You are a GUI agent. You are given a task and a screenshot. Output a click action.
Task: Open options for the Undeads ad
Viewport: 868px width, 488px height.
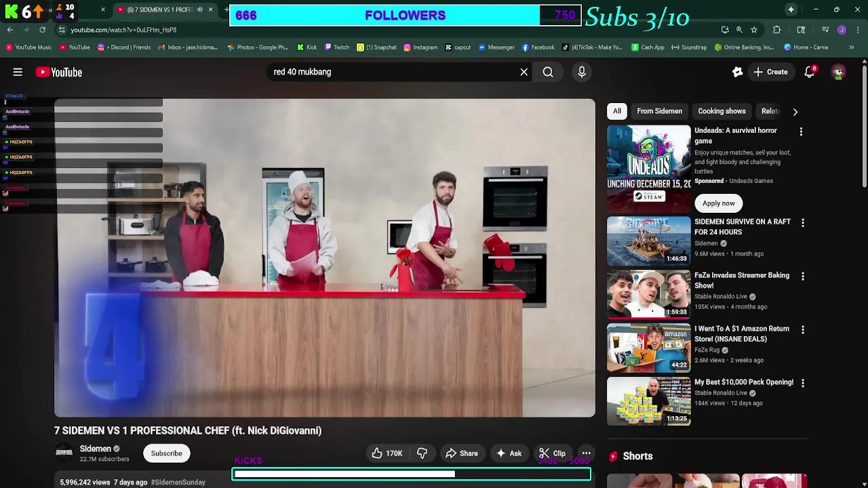(801, 132)
